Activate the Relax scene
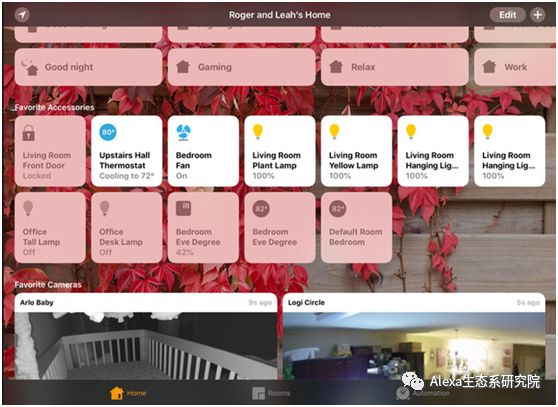Screen dimensions: 558x407 tap(395, 67)
